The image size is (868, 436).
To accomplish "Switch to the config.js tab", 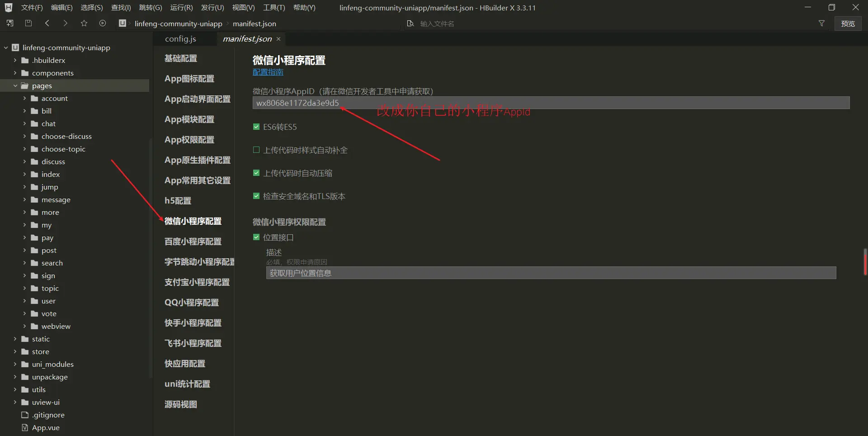I will click(180, 39).
